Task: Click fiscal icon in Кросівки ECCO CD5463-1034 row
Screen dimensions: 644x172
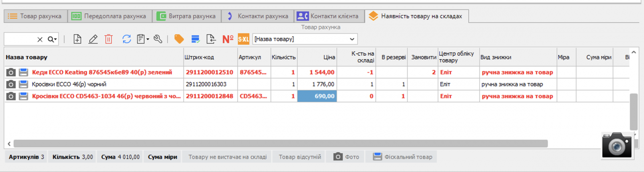Action: tap(23, 96)
